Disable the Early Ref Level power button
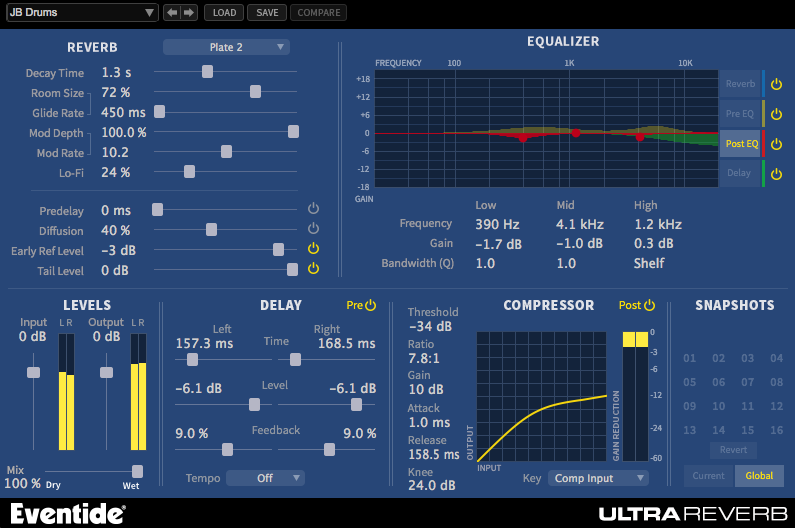The height and width of the screenshot is (528, 795). coord(313,248)
